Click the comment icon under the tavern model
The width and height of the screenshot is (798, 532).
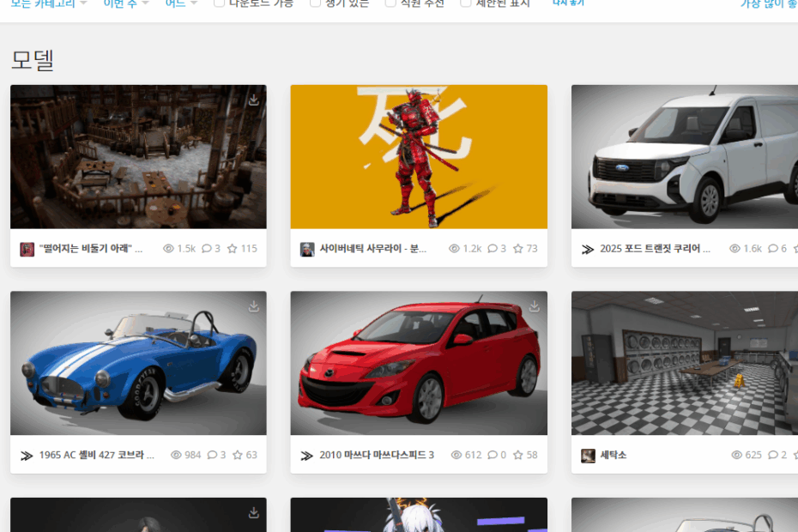[207, 249]
